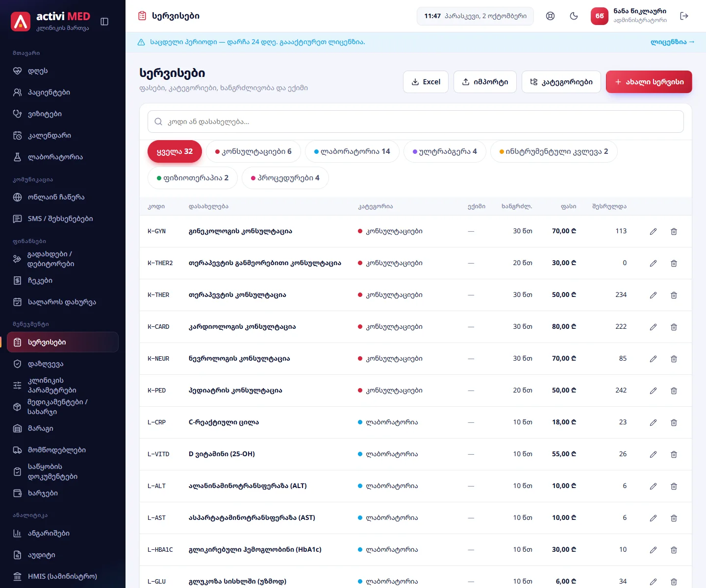The height and width of the screenshot is (588, 706).
Task: Edit the K-CARD service row
Action: click(x=653, y=327)
